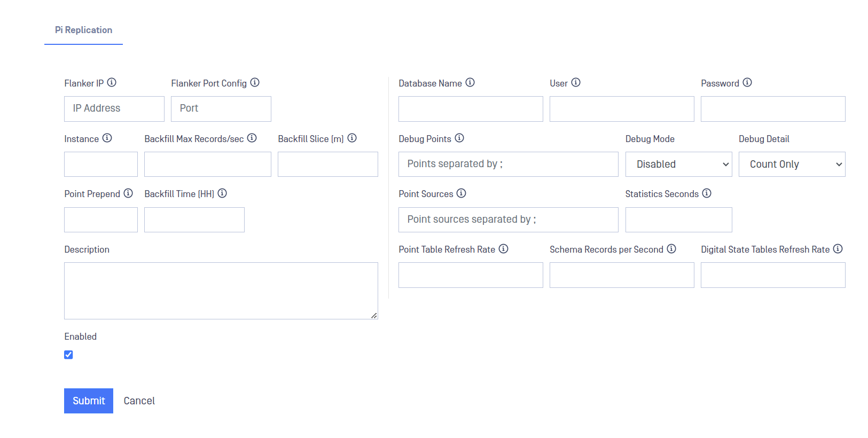Cancel the form changes

(x=139, y=401)
